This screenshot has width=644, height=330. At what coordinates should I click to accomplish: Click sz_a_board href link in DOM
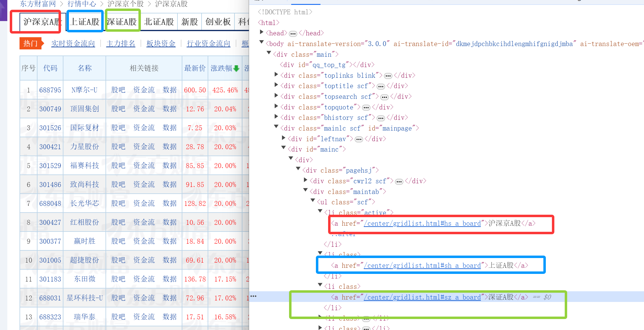422,297
